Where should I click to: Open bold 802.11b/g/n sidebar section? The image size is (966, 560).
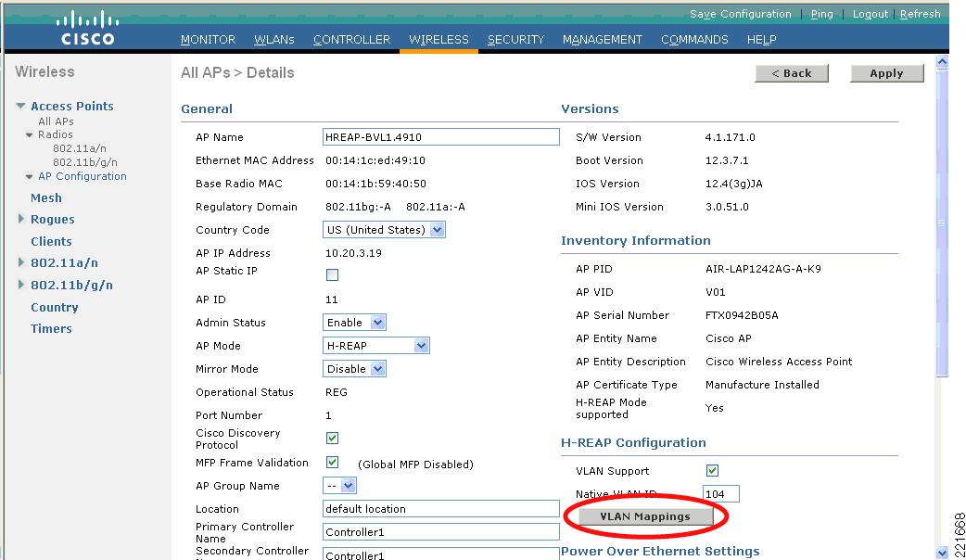(x=71, y=286)
